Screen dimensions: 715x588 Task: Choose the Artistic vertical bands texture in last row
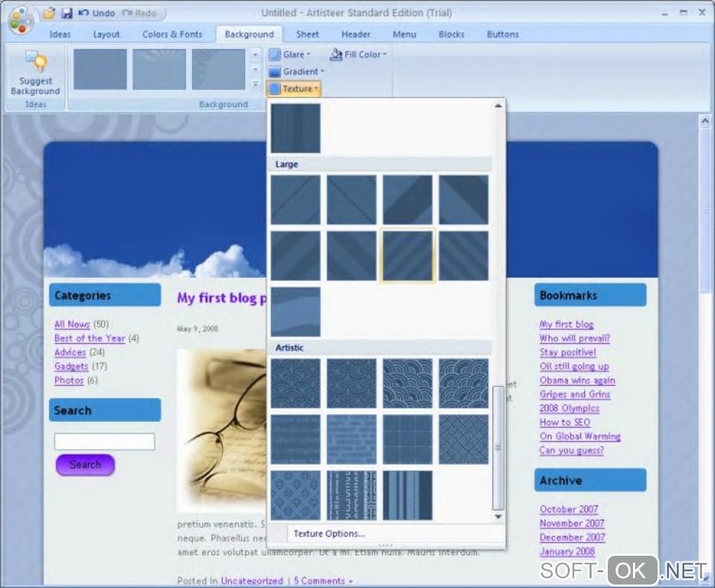(x=408, y=495)
